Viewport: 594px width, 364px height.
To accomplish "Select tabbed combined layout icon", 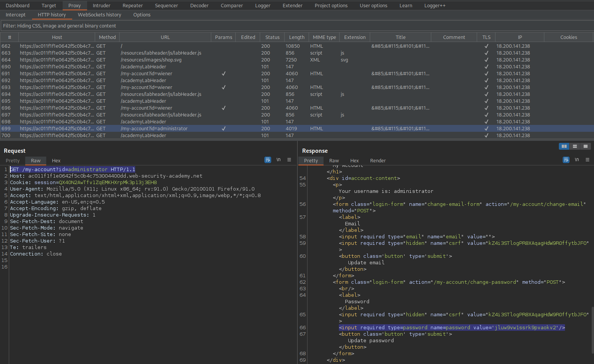I will [585, 146].
